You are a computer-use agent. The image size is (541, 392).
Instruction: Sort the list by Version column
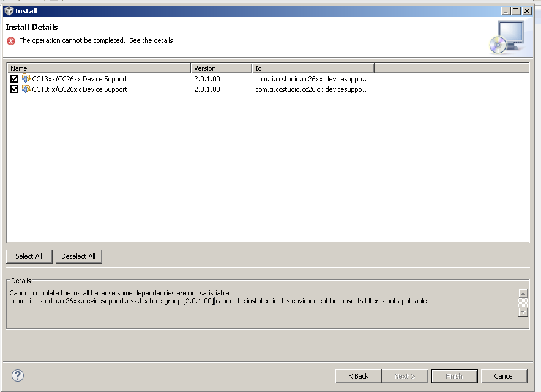click(221, 68)
